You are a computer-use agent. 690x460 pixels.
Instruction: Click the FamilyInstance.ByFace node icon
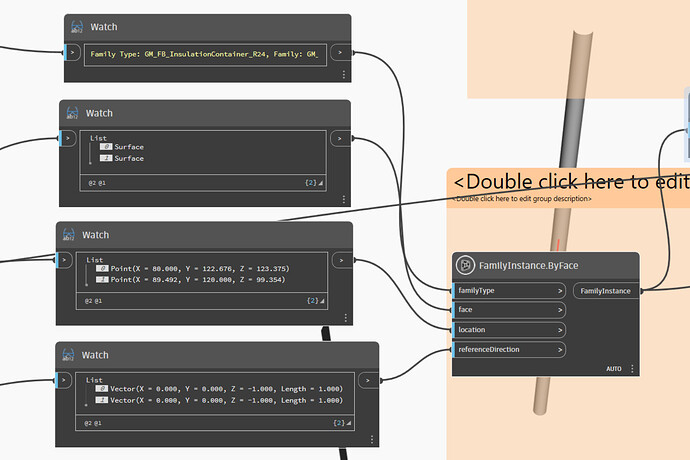[465, 265]
